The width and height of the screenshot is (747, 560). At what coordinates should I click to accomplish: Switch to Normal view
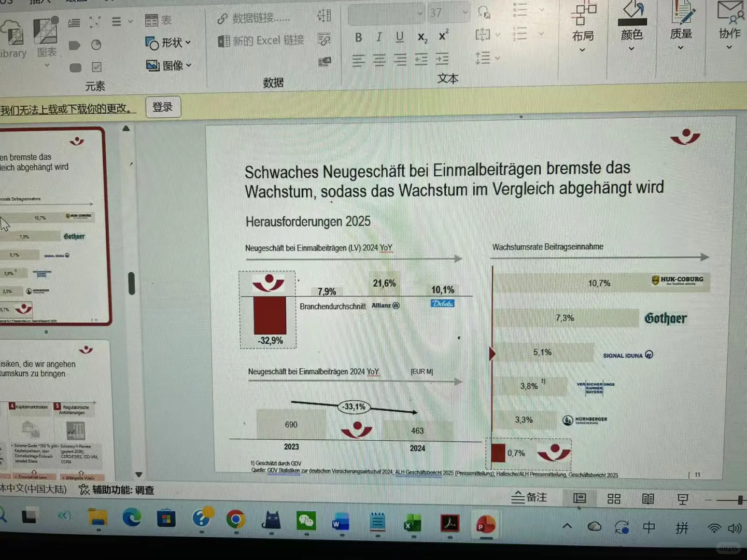coord(580,498)
